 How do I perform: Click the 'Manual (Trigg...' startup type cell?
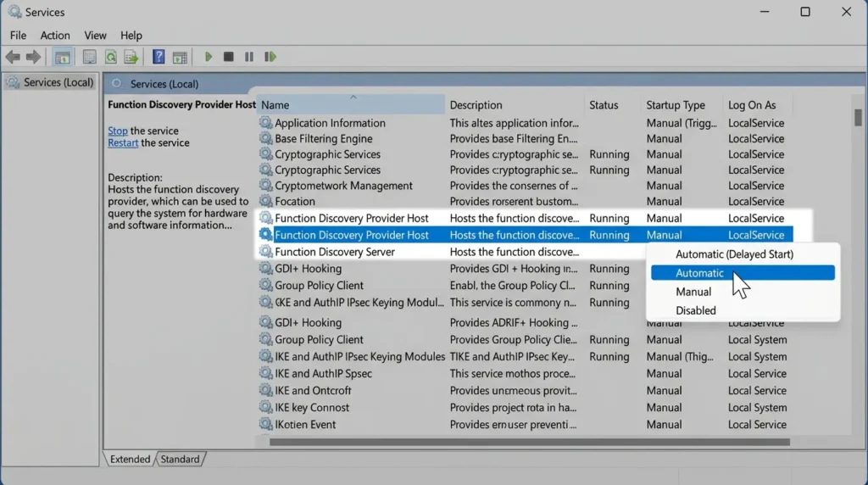click(x=682, y=123)
